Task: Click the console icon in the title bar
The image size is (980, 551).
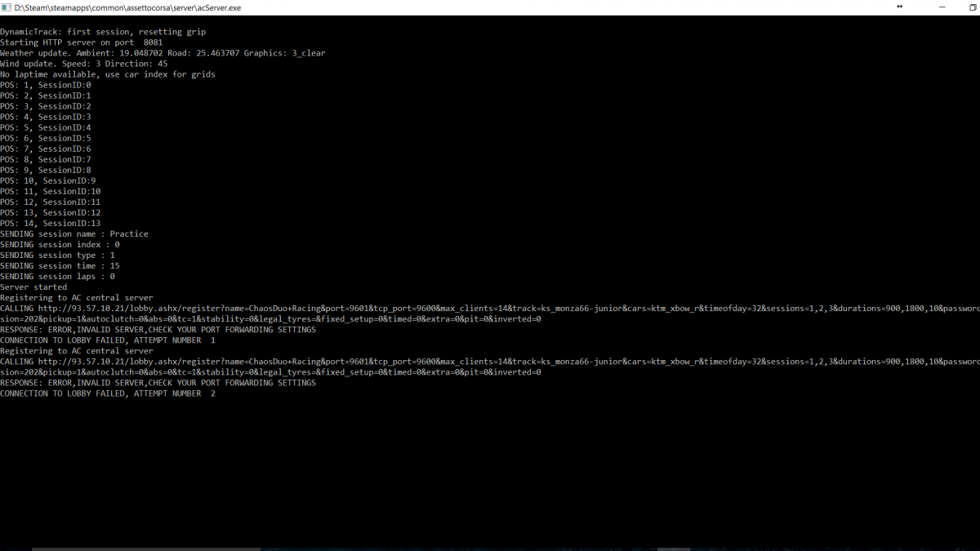Action: (x=7, y=7)
